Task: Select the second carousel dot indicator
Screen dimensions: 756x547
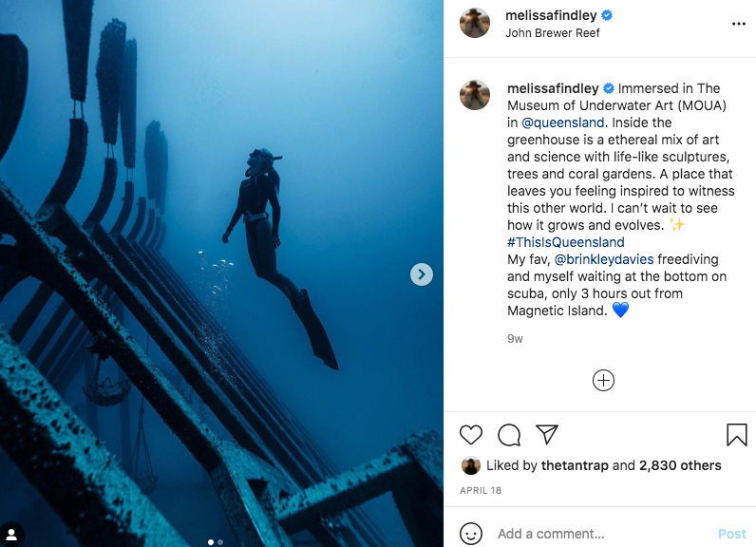Action: coord(220,542)
